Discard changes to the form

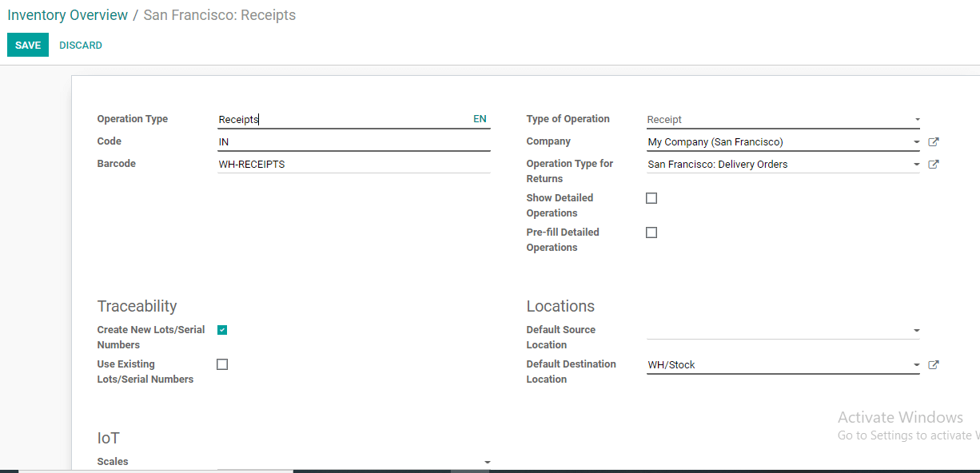coord(81,46)
